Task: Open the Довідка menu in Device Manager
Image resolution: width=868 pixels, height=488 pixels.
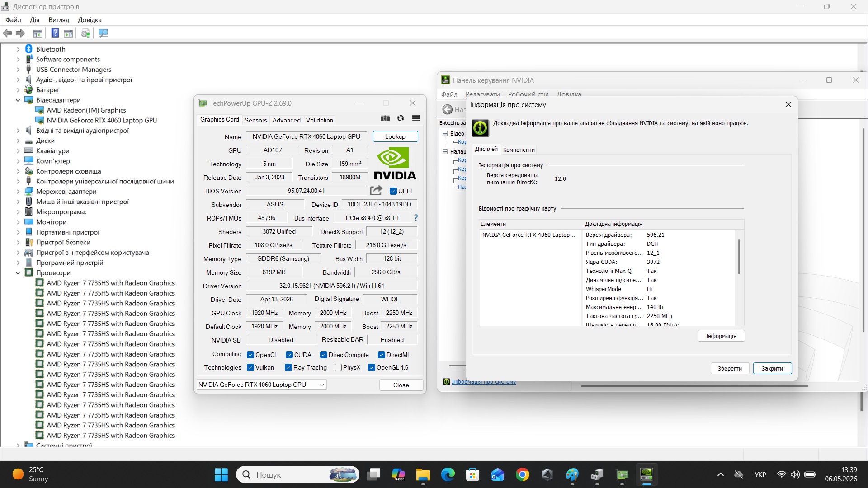Action: pyautogui.click(x=90, y=20)
